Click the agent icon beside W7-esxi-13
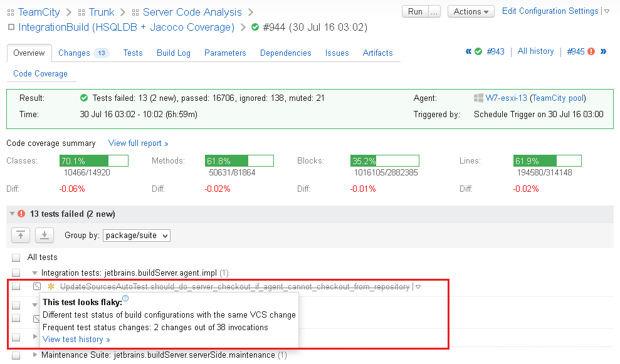The width and height of the screenshot is (620, 364). [x=479, y=98]
